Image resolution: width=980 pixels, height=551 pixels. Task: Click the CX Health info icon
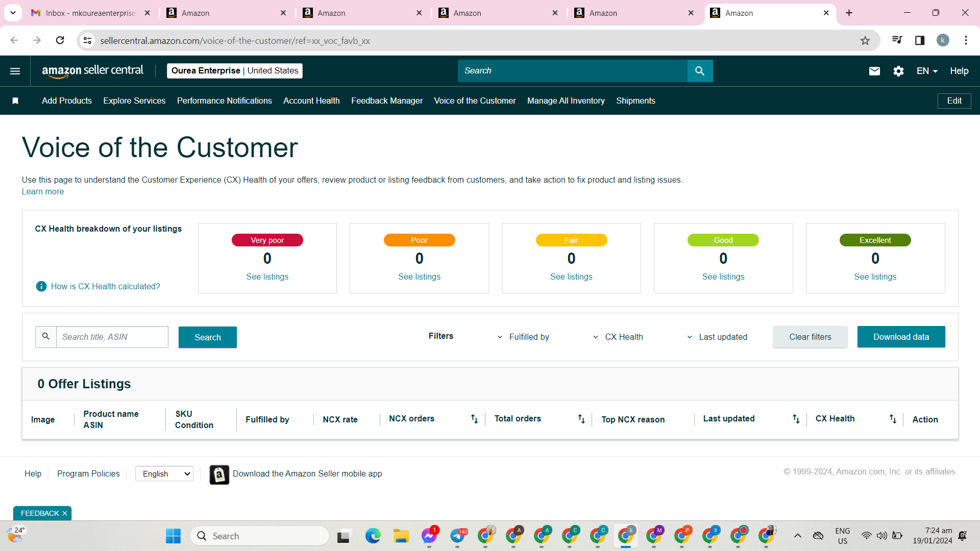point(41,286)
